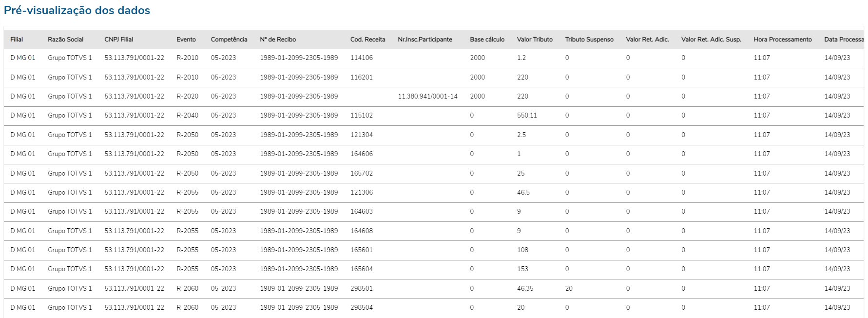The width and height of the screenshot is (868, 318).
Task: Select the Hora Processamento column header
Action: tap(782, 40)
